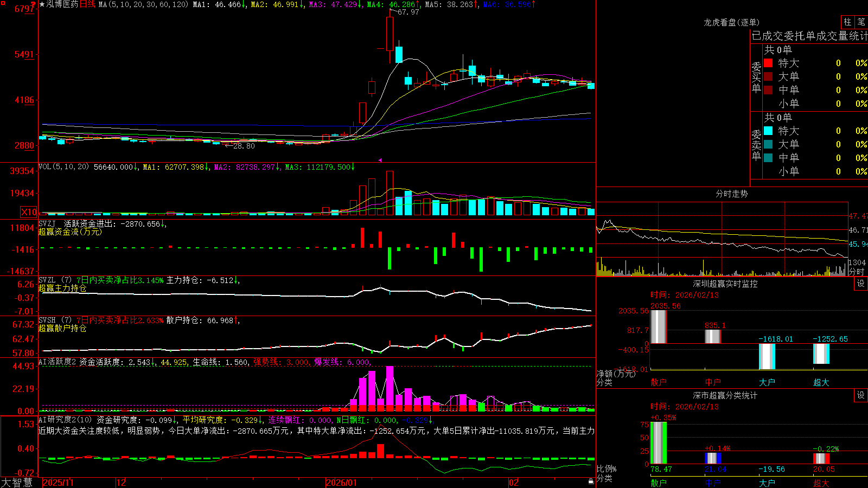Click the 中户 bar valued 835.1
The image size is (868, 488).
(x=712, y=336)
